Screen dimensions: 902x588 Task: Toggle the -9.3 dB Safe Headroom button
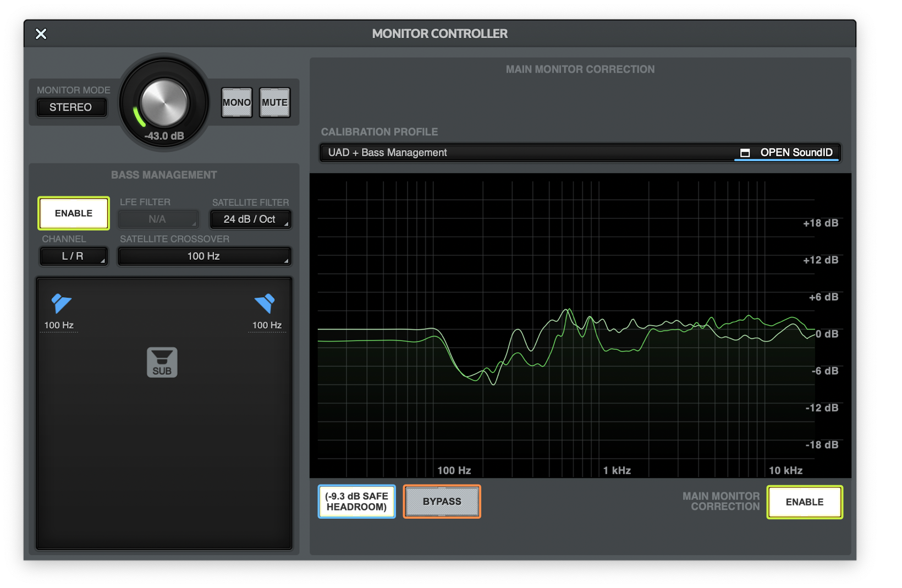(x=357, y=502)
